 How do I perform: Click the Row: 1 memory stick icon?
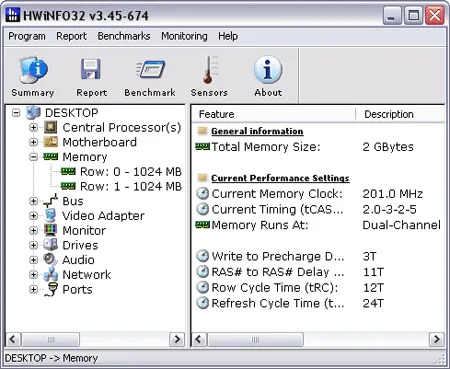pyautogui.click(x=68, y=186)
